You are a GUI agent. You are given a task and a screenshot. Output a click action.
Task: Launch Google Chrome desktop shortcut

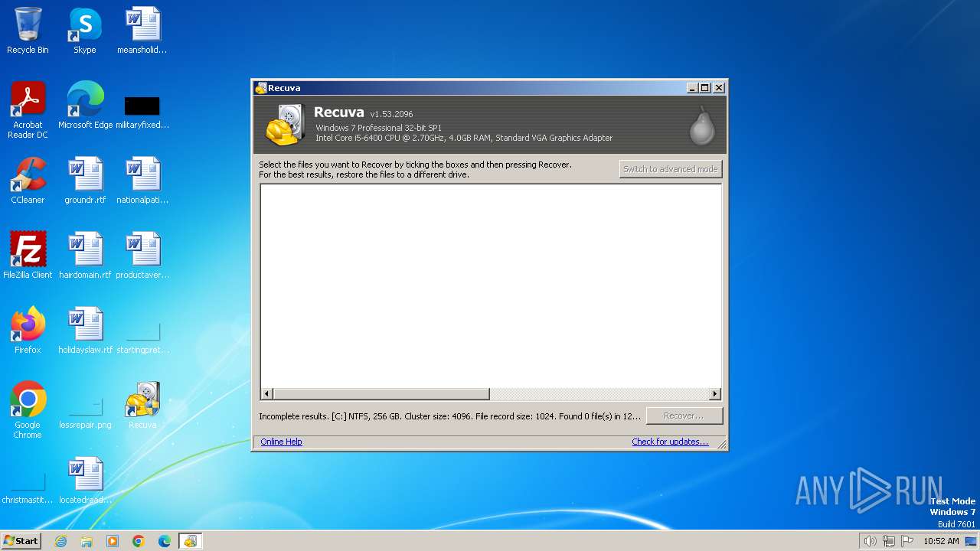[28, 410]
